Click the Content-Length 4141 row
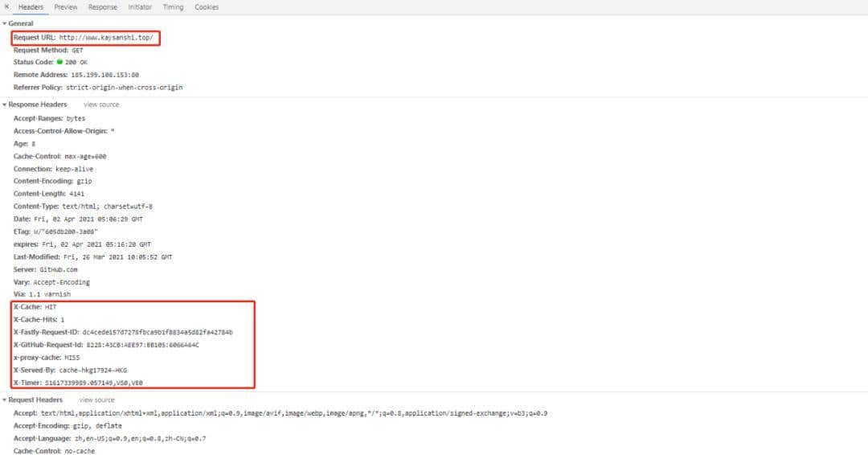Image resolution: width=868 pixels, height=455 pixels. tap(49, 195)
